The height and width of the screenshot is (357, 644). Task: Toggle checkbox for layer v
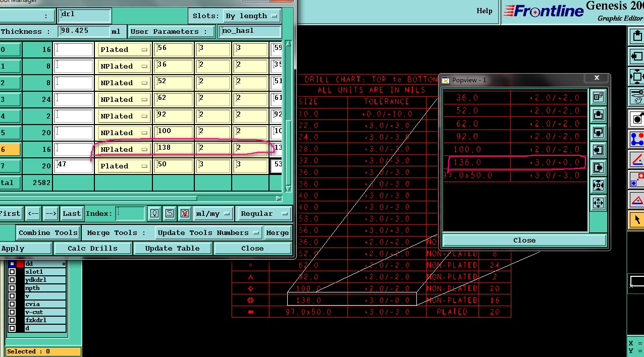[12, 296]
